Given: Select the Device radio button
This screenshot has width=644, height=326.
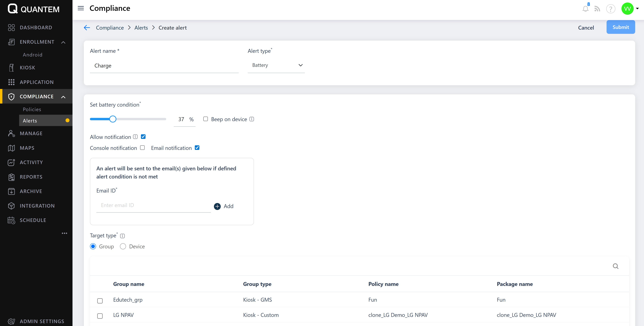Looking at the screenshot, I should point(123,247).
